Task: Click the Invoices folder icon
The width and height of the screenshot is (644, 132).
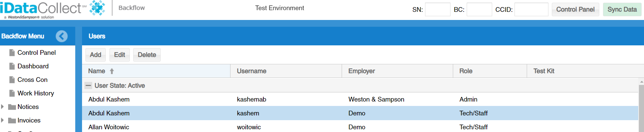Action: point(12,120)
